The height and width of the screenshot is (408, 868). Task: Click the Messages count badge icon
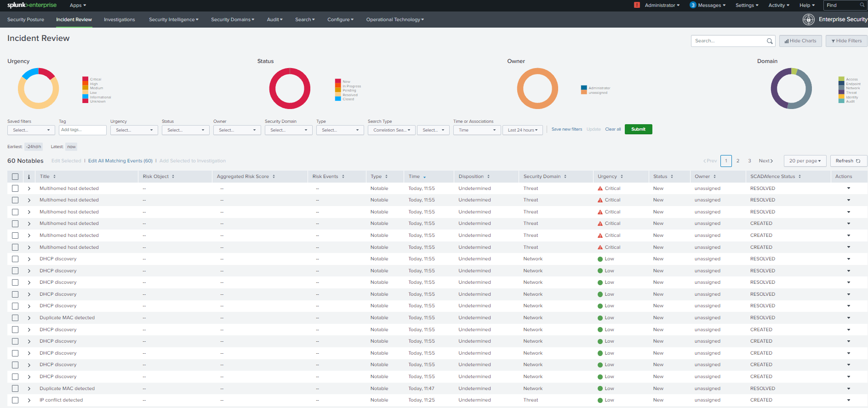tap(692, 5)
